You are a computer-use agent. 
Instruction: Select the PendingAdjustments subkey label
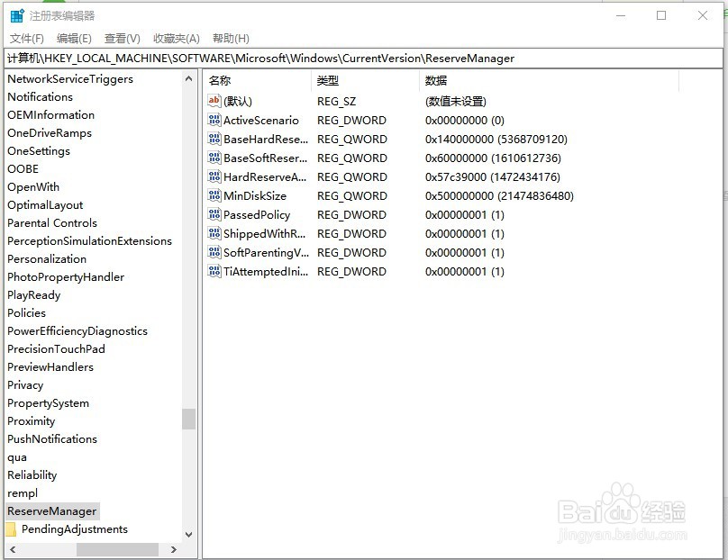pyautogui.click(x=74, y=529)
